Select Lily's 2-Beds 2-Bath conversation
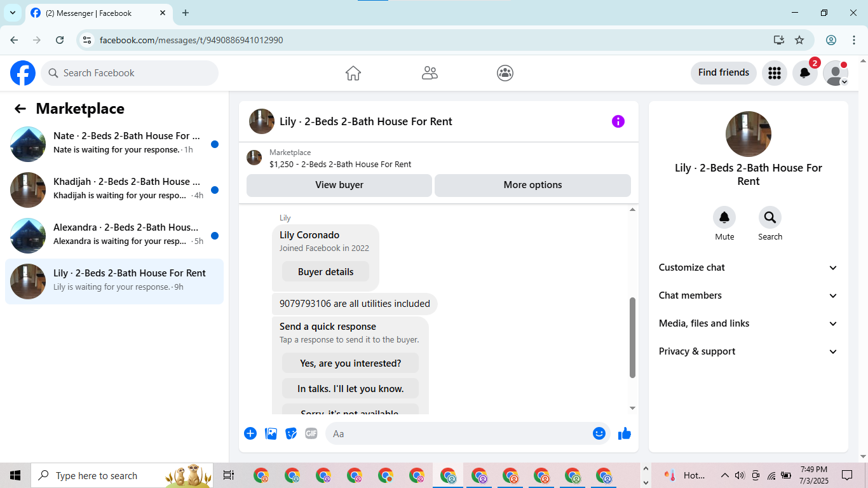 point(114,281)
